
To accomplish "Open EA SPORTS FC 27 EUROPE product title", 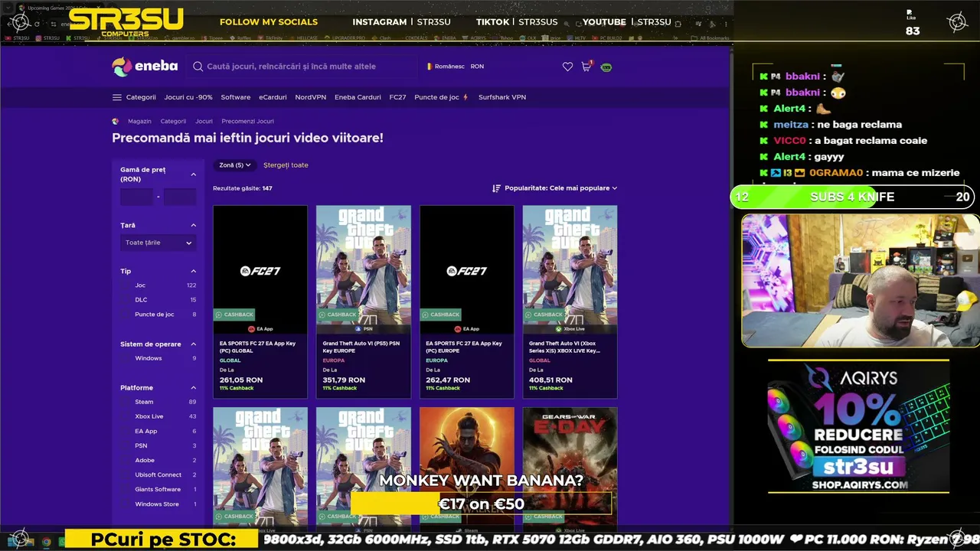I will [x=464, y=347].
